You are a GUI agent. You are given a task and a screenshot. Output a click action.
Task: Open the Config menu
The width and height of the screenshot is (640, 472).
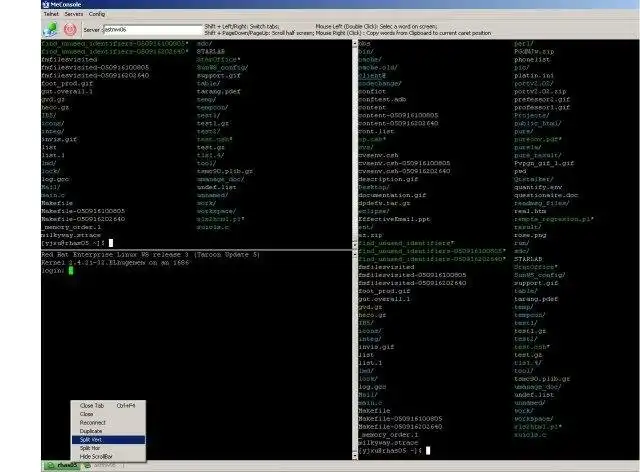pos(97,14)
